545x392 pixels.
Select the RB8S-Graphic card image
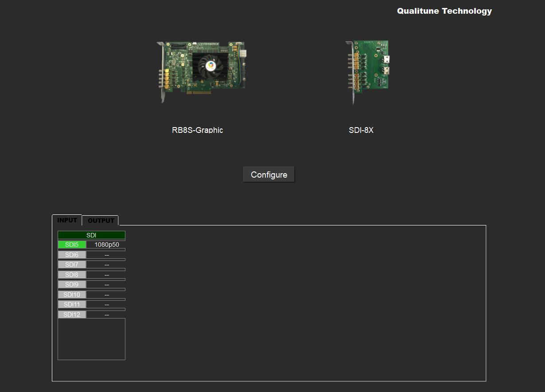[202, 72]
